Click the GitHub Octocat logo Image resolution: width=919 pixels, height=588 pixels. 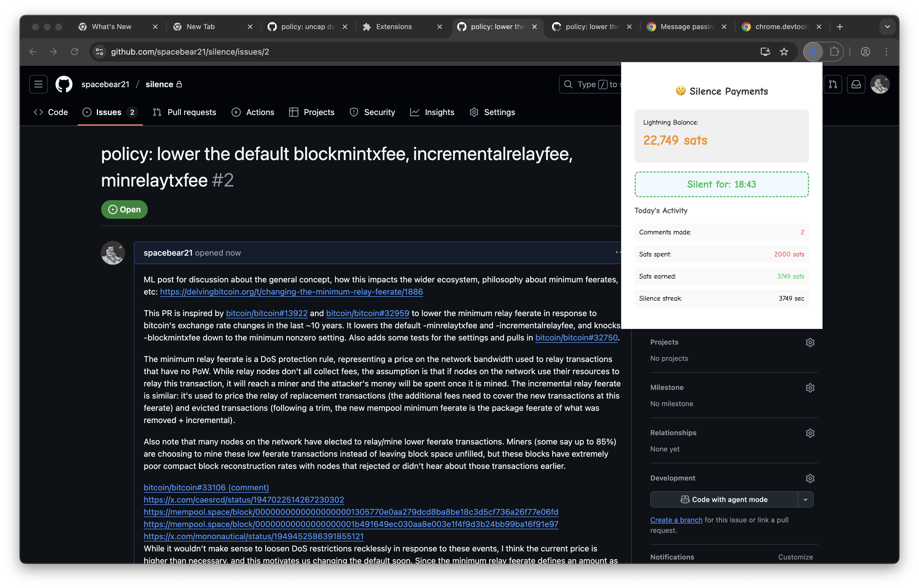[64, 84]
